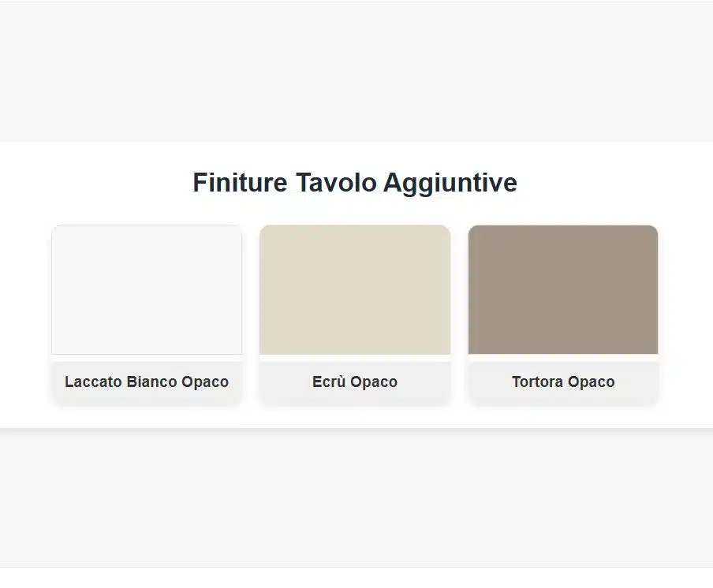The image size is (713, 588).
Task: Click the word "Ecrù" in the middle caption
Action: [x=330, y=381]
